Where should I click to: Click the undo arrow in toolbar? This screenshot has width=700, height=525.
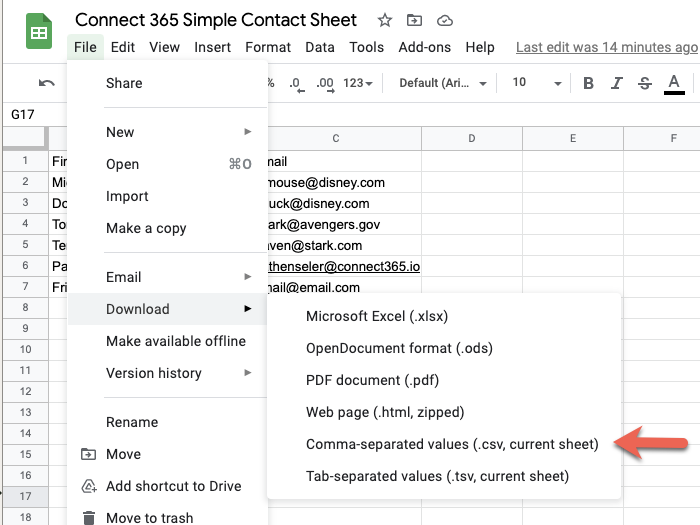tap(47, 83)
